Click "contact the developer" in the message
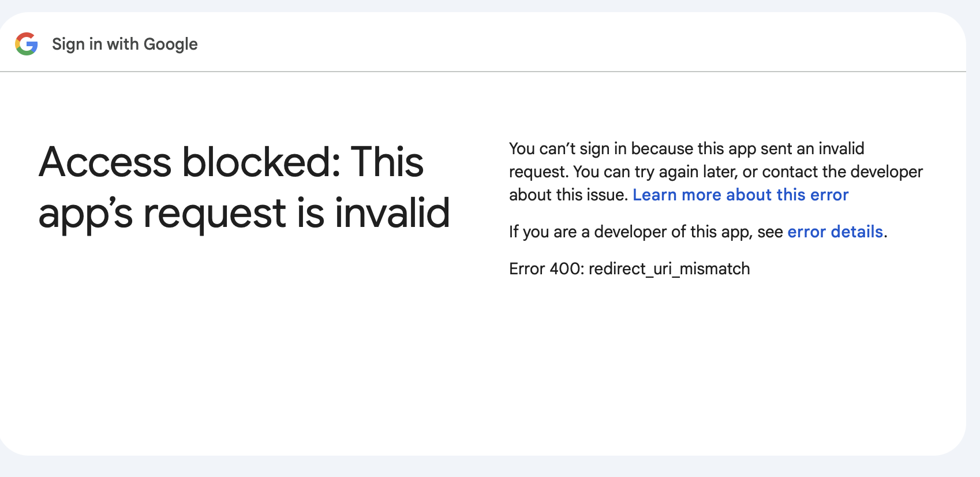 842,172
